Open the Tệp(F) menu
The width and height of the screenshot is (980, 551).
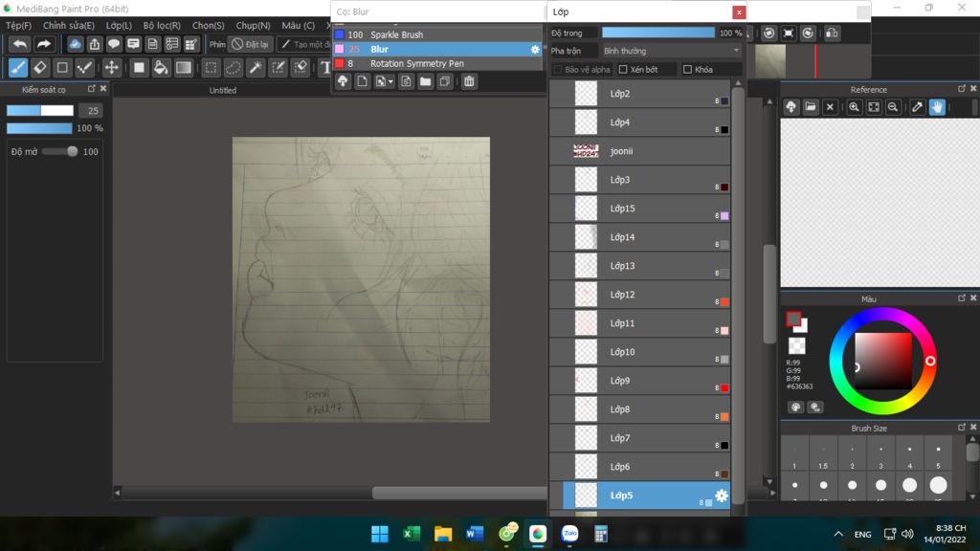coord(18,26)
